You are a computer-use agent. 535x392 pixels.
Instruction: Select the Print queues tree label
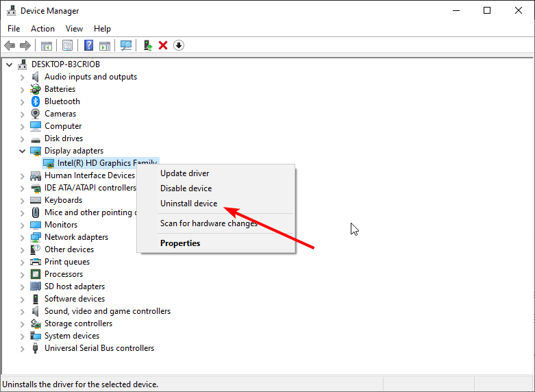click(67, 262)
